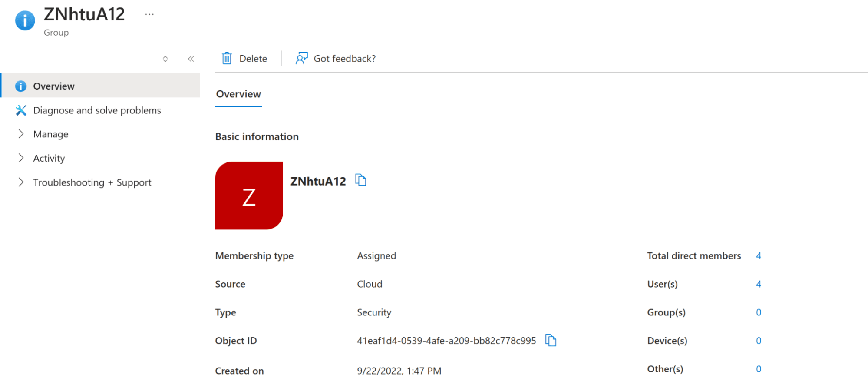Viewport: 868px width, 388px height.
Task: Click the 'Assigned' membership type value
Action: click(x=376, y=256)
